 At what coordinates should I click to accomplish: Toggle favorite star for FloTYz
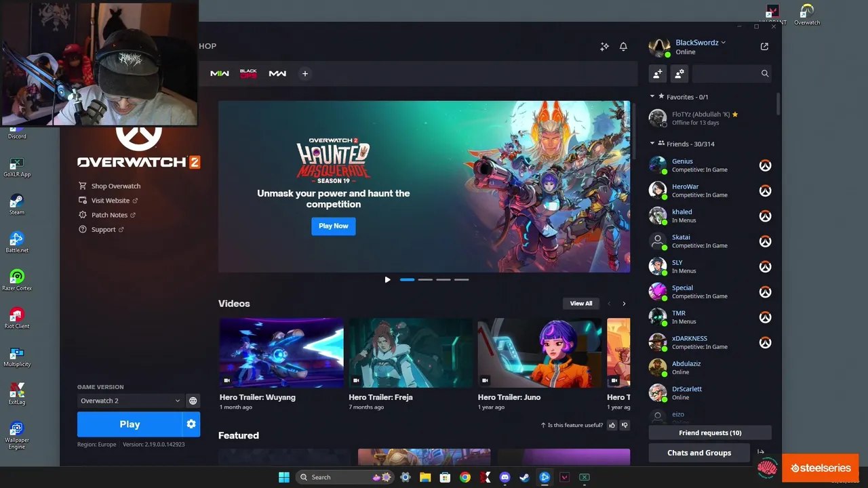pyautogui.click(x=735, y=115)
